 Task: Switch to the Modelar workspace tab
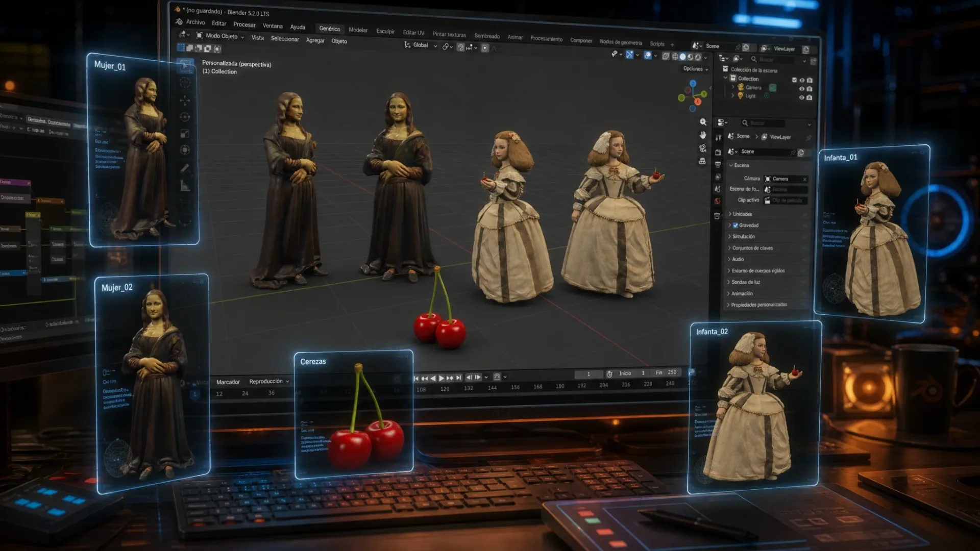pyautogui.click(x=358, y=30)
